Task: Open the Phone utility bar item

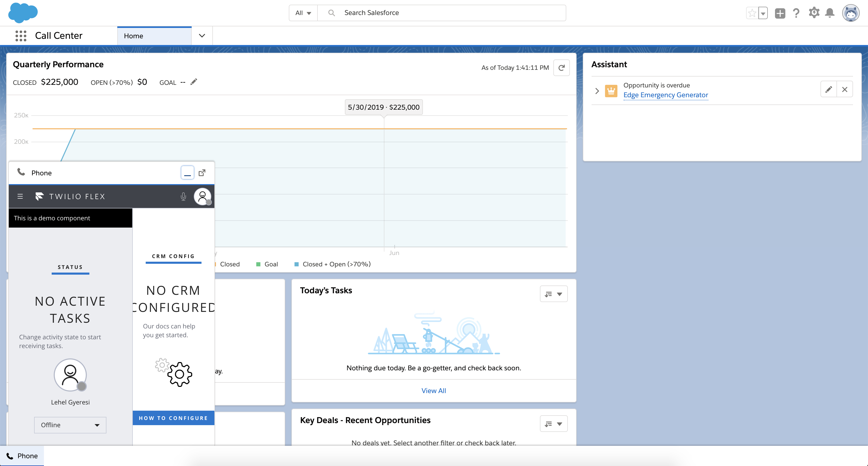Action: [x=22, y=456]
